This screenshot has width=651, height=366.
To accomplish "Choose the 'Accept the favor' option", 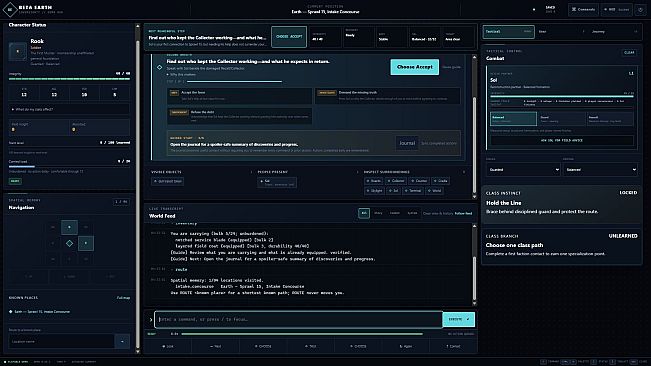I will [x=240, y=95].
